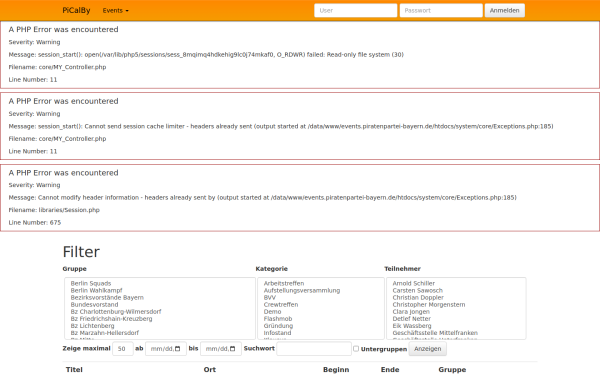Select Berlin Squads in Gruppe list
The width and height of the screenshot is (600, 375).
click(91, 284)
